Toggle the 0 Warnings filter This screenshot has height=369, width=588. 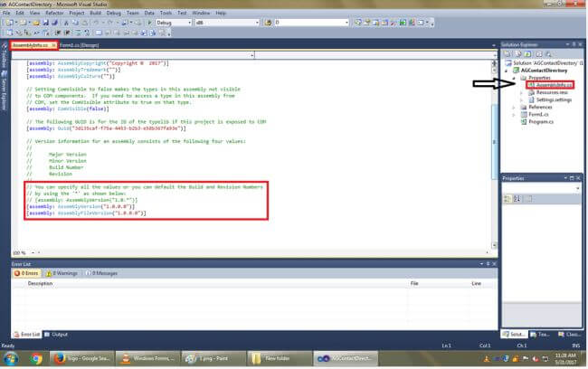click(x=62, y=273)
